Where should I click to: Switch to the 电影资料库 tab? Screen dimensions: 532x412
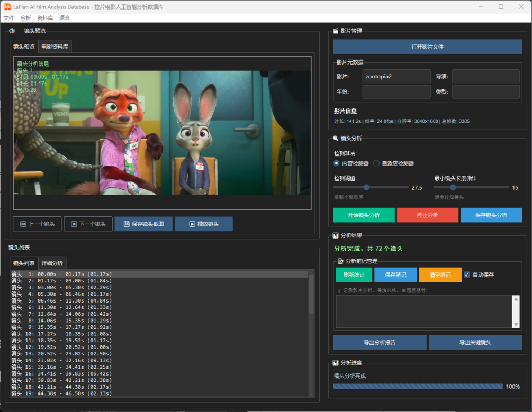(x=55, y=47)
